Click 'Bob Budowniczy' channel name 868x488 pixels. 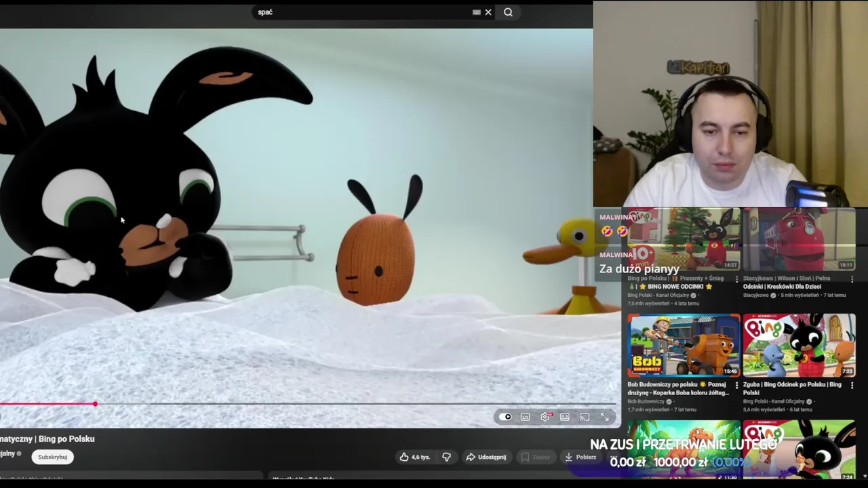tap(646, 401)
